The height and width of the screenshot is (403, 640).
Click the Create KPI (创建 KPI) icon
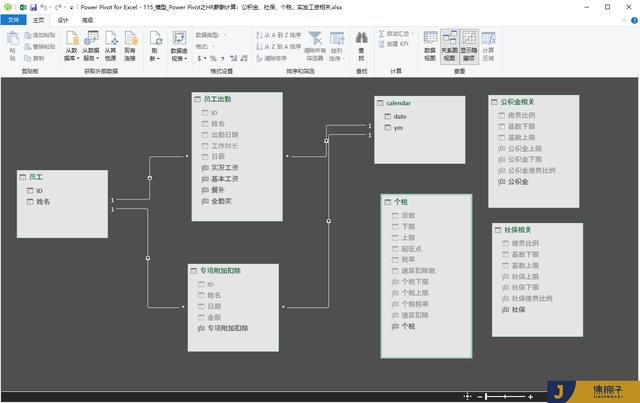[382, 44]
